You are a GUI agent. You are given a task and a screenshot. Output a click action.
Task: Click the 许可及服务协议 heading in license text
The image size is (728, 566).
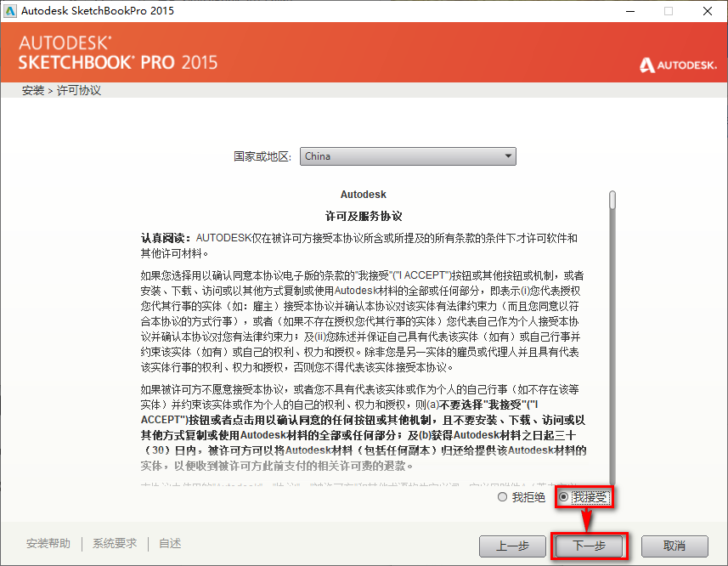click(364, 216)
